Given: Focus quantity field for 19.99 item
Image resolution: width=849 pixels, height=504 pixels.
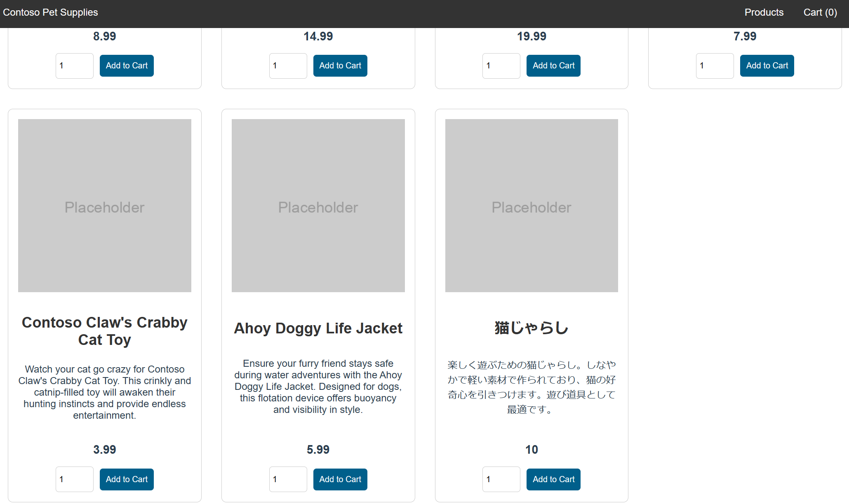Looking at the screenshot, I should pyautogui.click(x=501, y=66).
